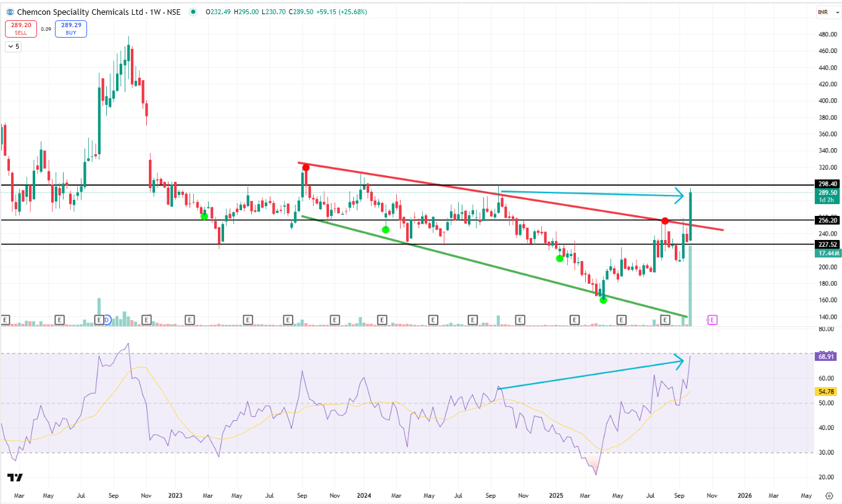The width and height of the screenshot is (842, 504).
Task: Click 380.00 on the price scale
Action: 827,118
